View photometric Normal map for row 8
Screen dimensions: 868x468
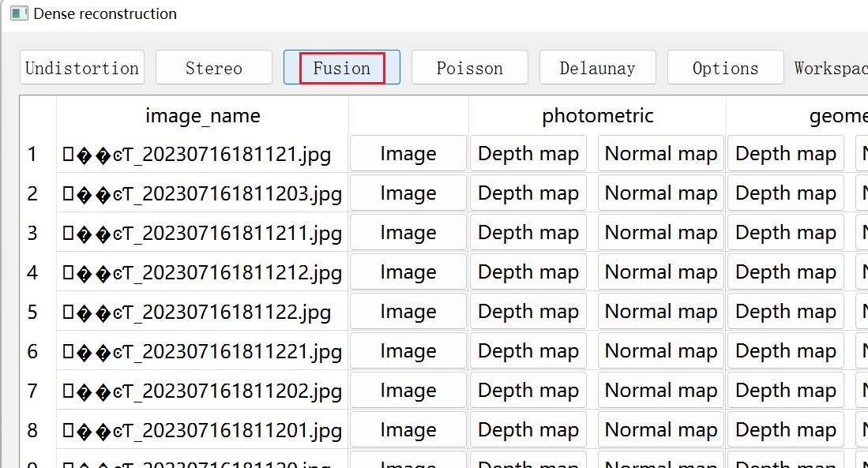(661, 430)
